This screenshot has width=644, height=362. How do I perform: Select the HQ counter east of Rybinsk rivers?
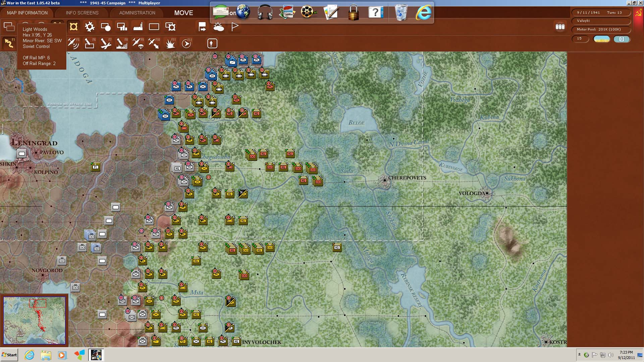337,247
